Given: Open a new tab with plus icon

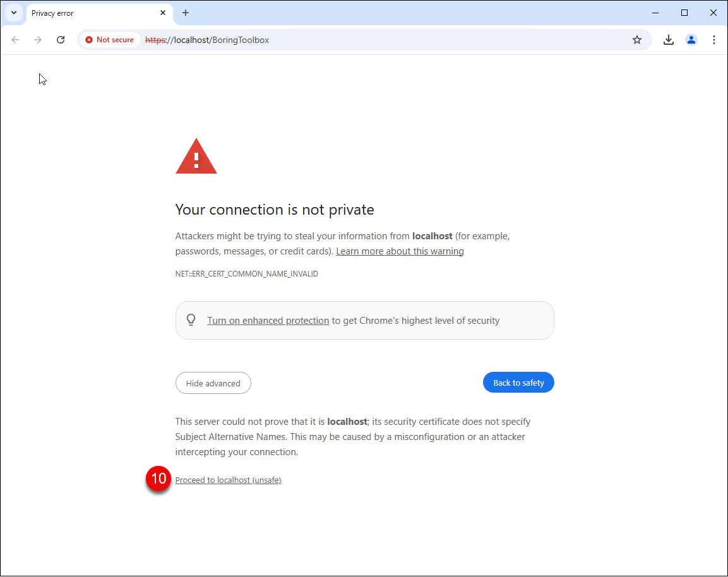Looking at the screenshot, I should (x=186, y=13).
